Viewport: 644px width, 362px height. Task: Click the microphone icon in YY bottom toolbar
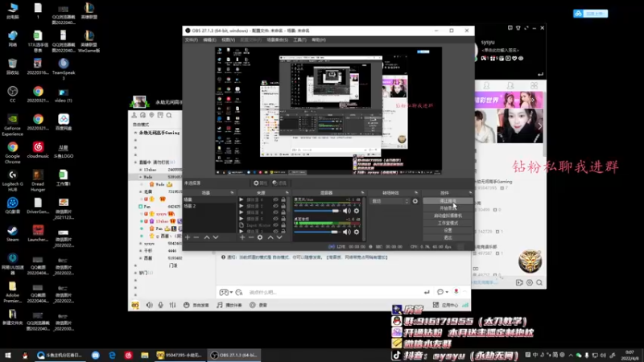160,305
